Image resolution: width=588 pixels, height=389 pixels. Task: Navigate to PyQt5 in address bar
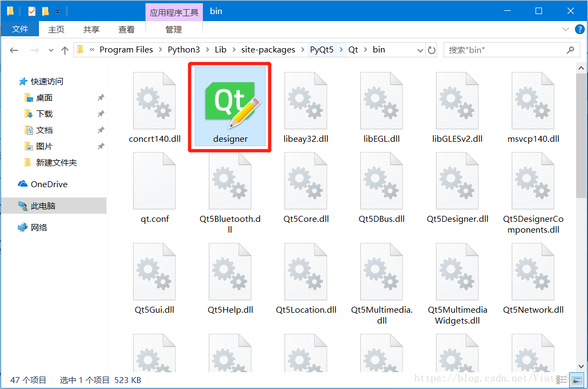pyautogui.click(x=322, y=50)
